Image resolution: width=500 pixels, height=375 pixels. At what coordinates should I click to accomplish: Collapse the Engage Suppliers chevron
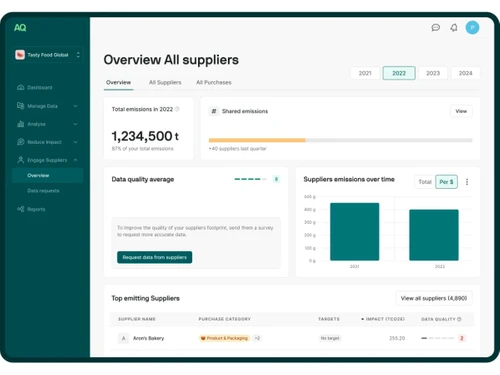point(76,160)
